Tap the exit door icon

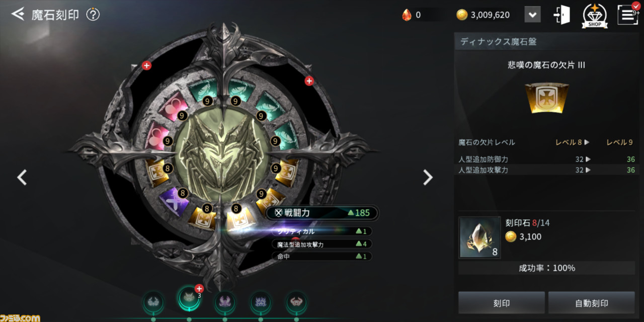click(561, 15)
